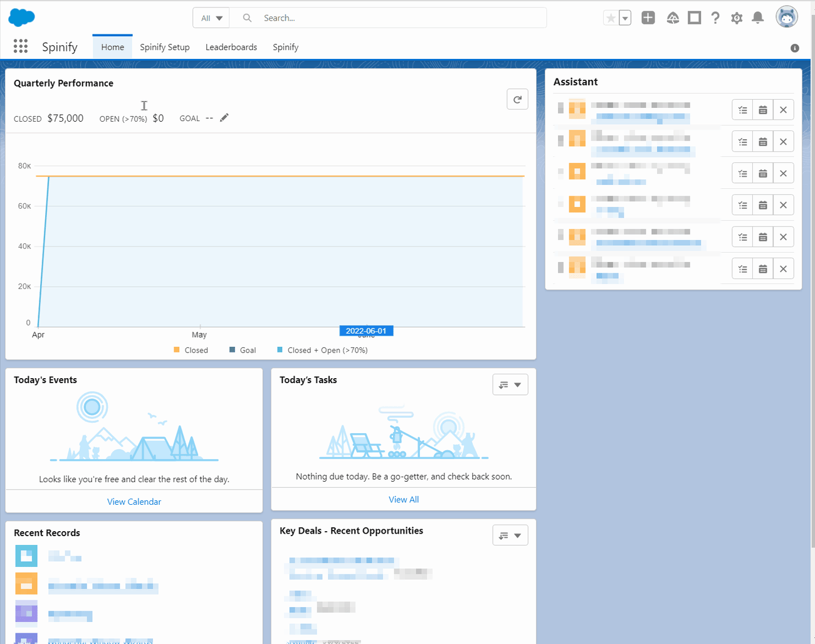Viewport: 815px width, 644px height.
Task: Open the notifications bell
Action: [x=758, y=18]
